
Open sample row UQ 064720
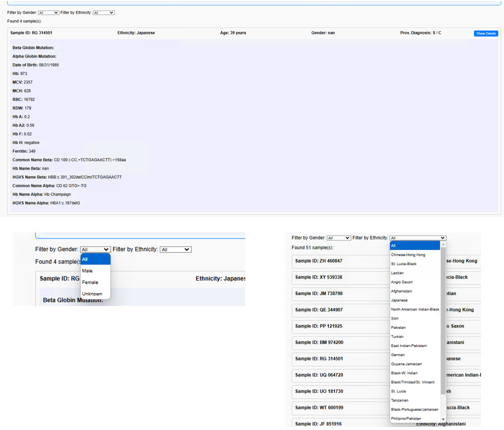click(x=386, y=375)
